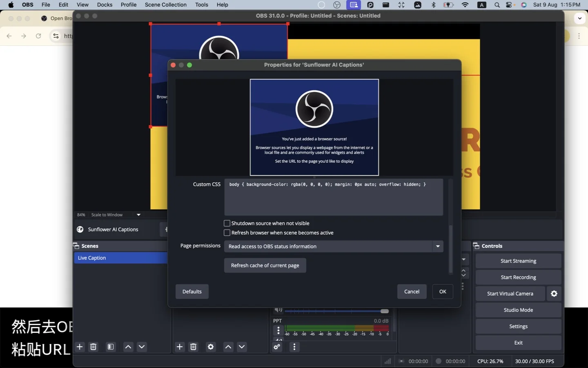Image resolution: width=588 pixels, height=368 pixels.
Task: Open the File menu
Action: click(46, 5)
